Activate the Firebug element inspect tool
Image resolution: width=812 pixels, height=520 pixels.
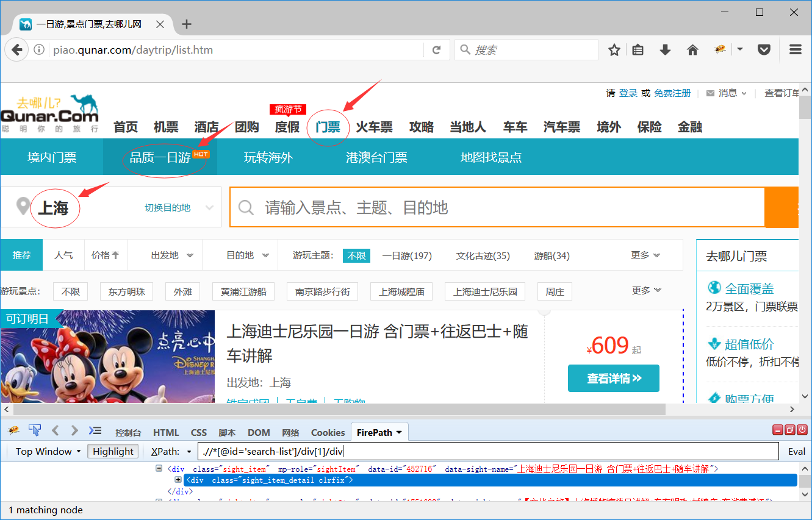(35, 430)
